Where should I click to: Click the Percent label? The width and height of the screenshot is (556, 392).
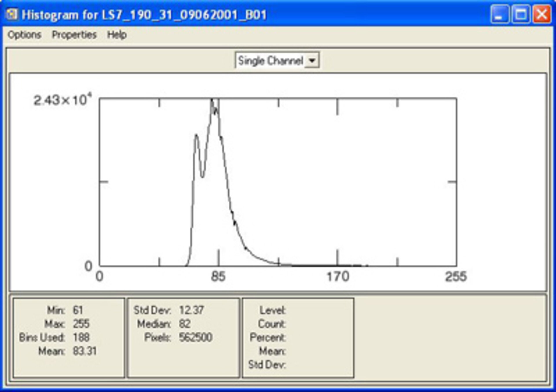268,337
